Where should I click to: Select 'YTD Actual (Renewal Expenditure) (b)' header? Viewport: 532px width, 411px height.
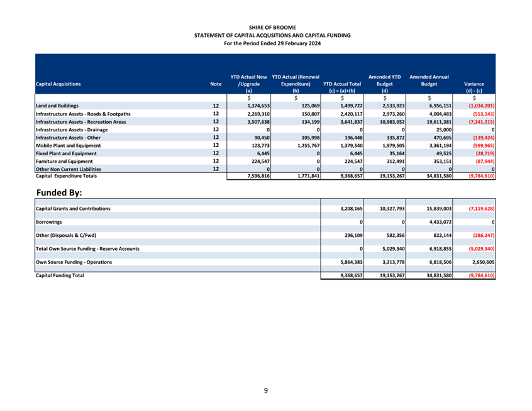(296, 84)
